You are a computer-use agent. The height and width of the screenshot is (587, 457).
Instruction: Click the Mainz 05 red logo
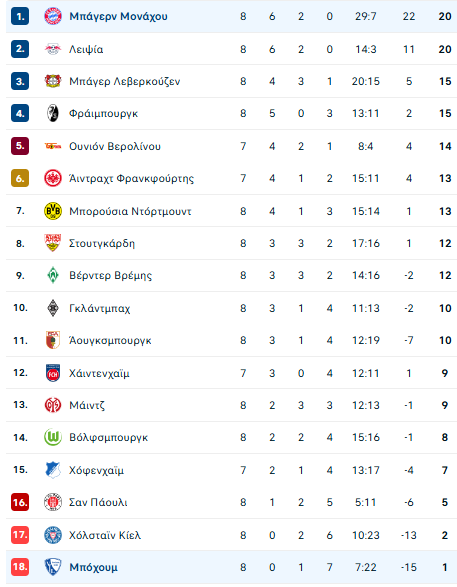tap(53, 405)
